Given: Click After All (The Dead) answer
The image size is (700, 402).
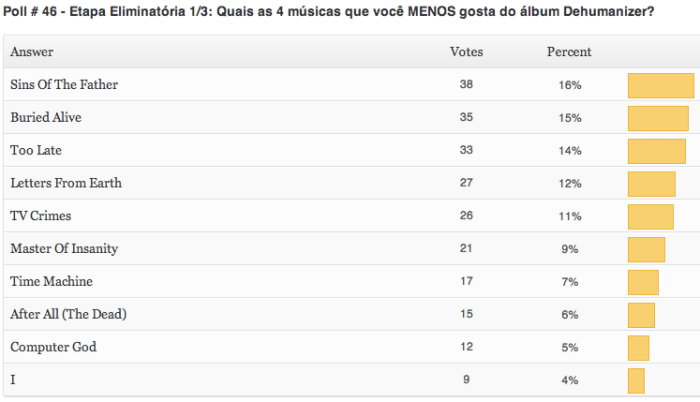Looking at the screenshot, I should click(68, 315).
